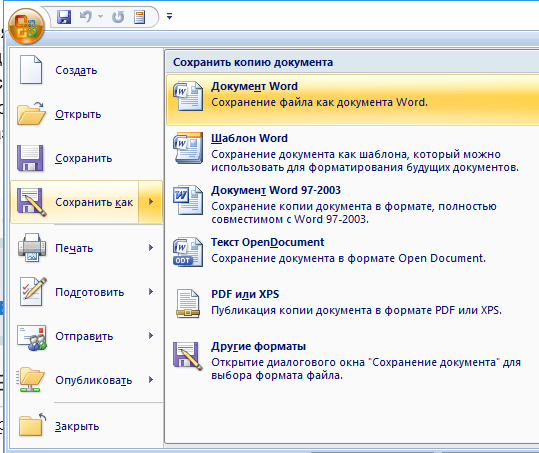Click the document icon in quick access toolbar
Viewport: 539px width, 453px height.
point(140,17)
